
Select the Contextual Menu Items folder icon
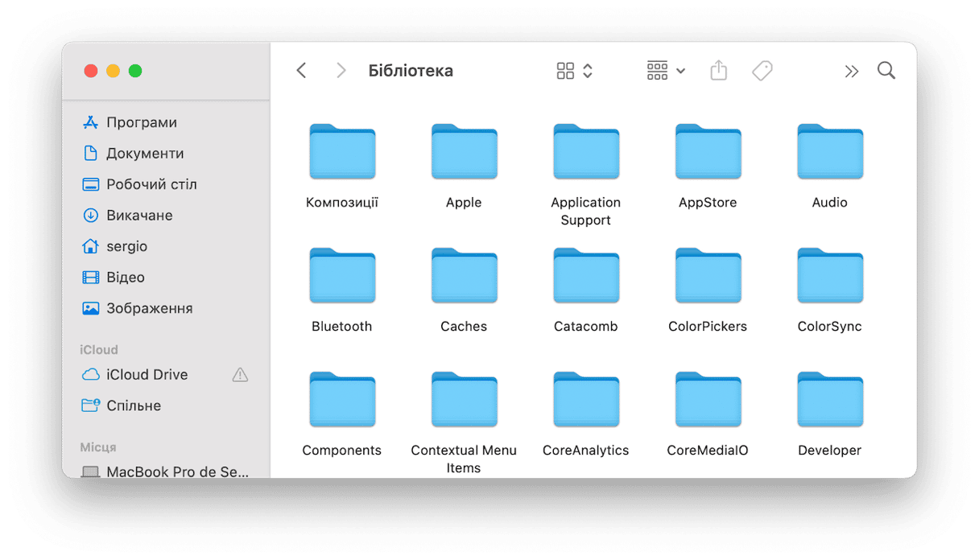click(464, 399)
